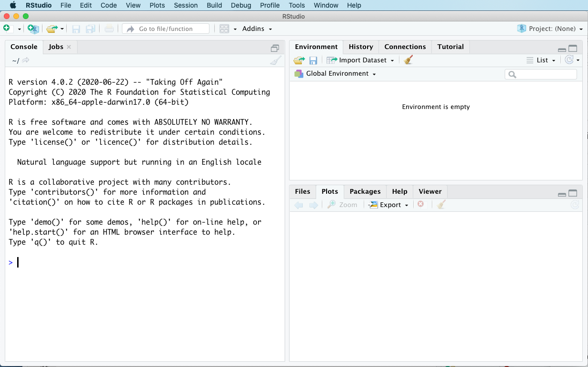Click the Open File folder icon

52,29
